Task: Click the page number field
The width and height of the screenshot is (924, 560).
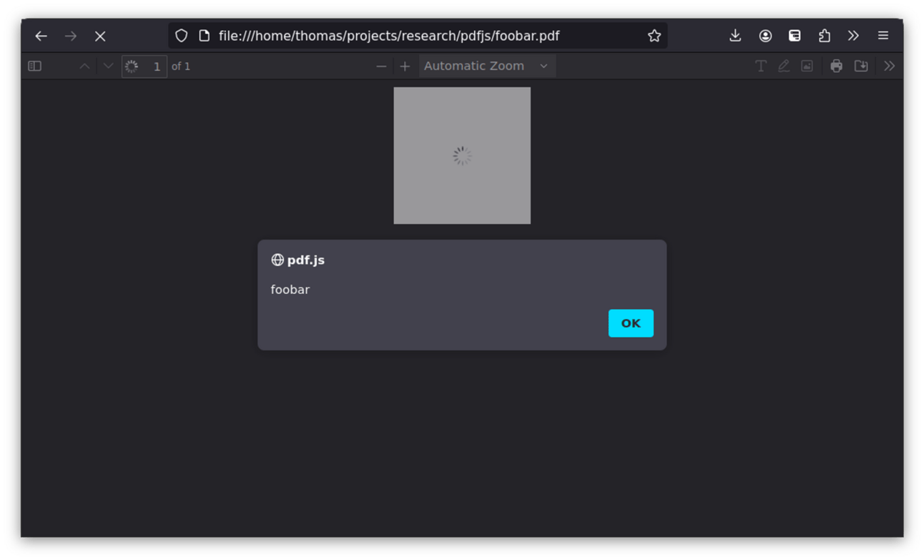Action: [144, 67]
